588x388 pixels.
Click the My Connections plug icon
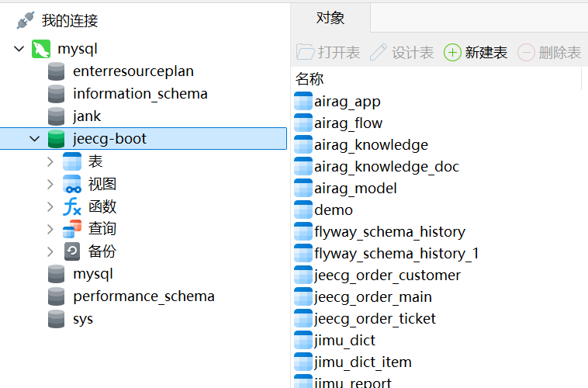tap(26, 20)
